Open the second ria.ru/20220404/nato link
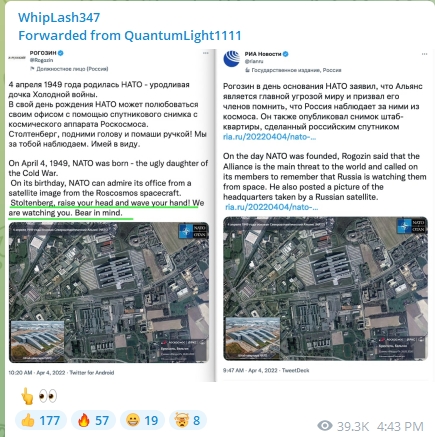This screenshot has width=435, height=437. pos(272,207)
